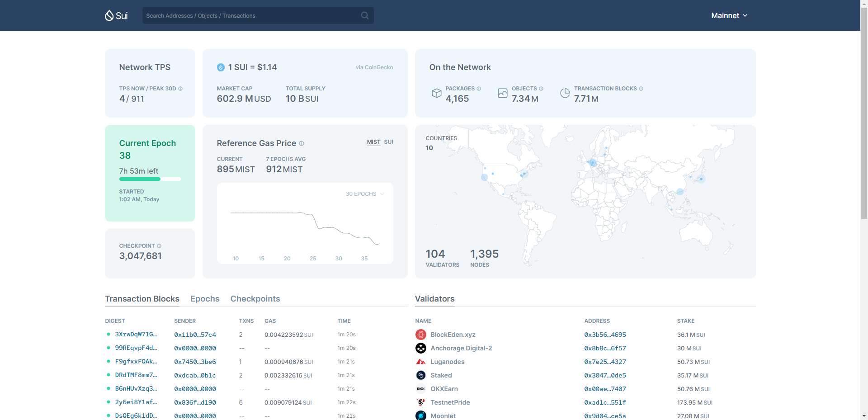Open the Checkpoints tab
This screenshot has width=868, height=420.
[255, 299]
